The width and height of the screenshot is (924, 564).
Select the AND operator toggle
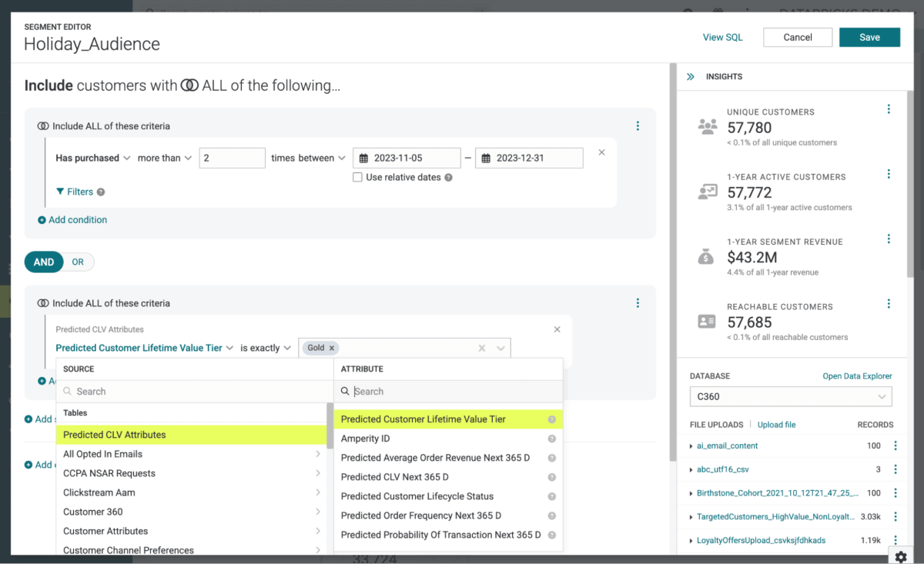pyautogui.click(x=44, y=262)
